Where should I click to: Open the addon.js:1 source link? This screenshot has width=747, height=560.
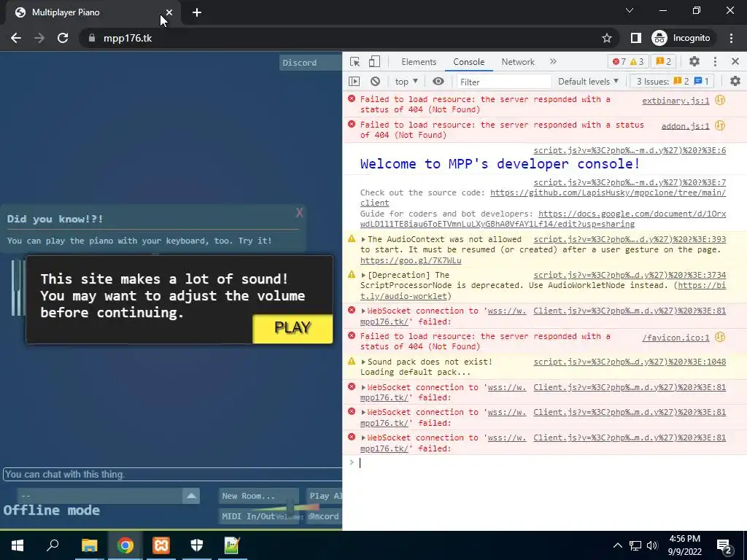[685, 126]
